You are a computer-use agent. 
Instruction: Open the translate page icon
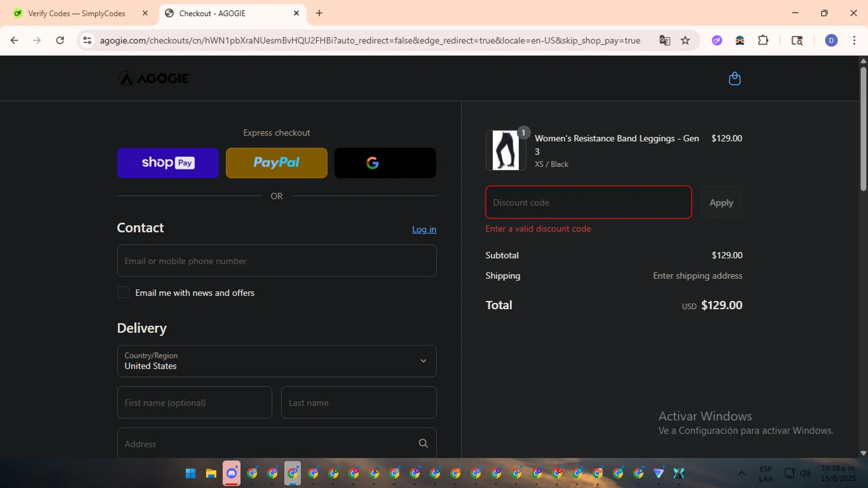pos(665,41)
